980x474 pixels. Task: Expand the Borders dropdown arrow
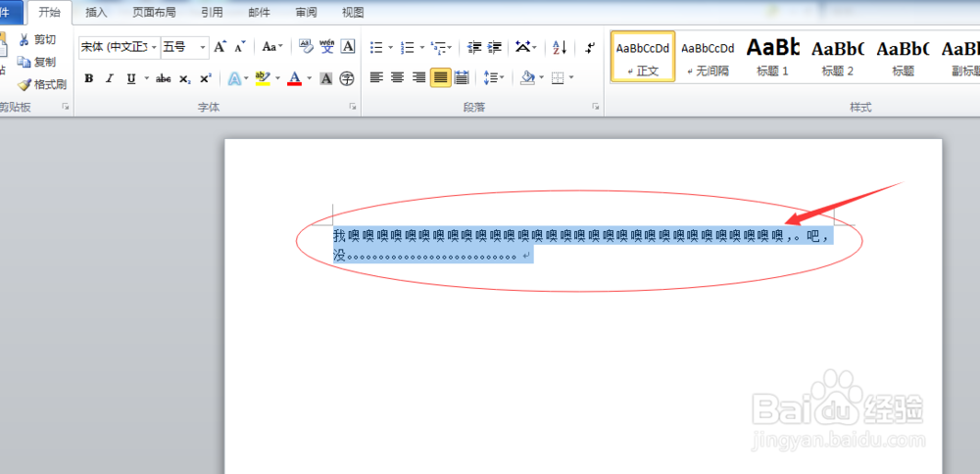(x=570, y=78)
